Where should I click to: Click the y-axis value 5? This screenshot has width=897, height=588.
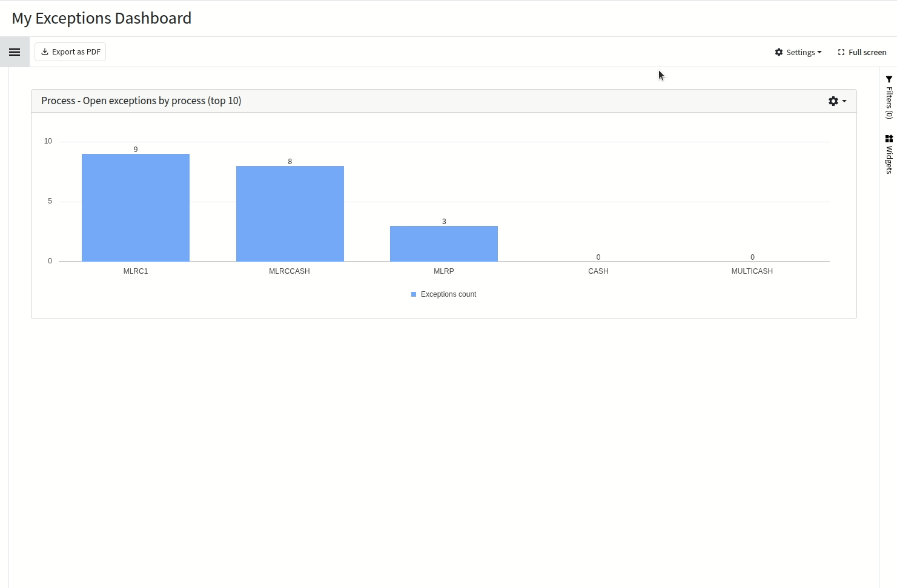(x=50, y=201)
